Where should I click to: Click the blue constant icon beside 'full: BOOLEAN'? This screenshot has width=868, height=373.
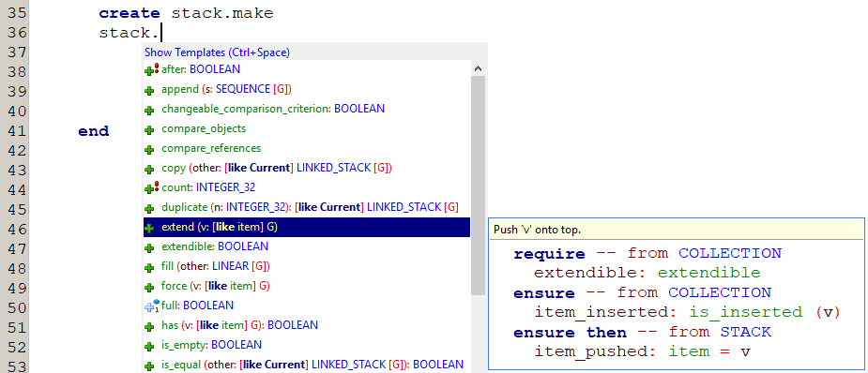pyautogui.click(x=151, y=306)
